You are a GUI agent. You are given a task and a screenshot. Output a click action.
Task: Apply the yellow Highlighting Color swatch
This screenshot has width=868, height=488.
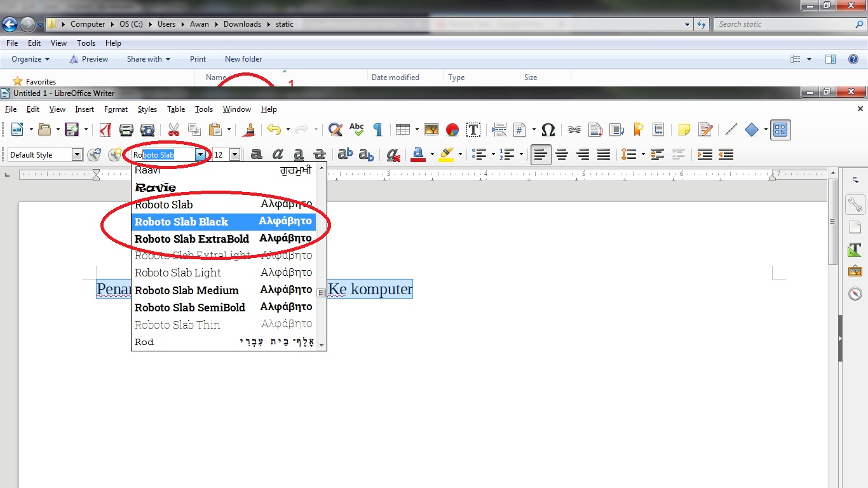[446, 154]
